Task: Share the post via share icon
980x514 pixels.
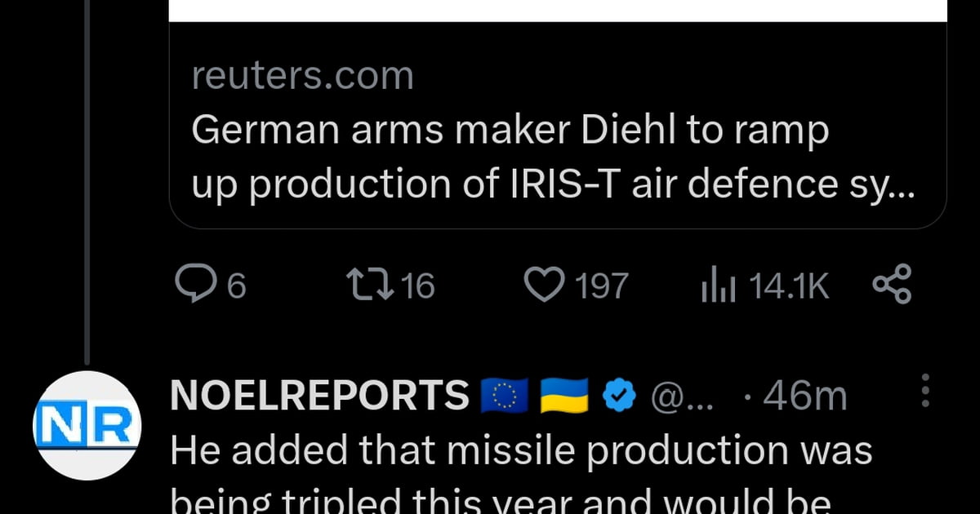Action: [892, 285]
